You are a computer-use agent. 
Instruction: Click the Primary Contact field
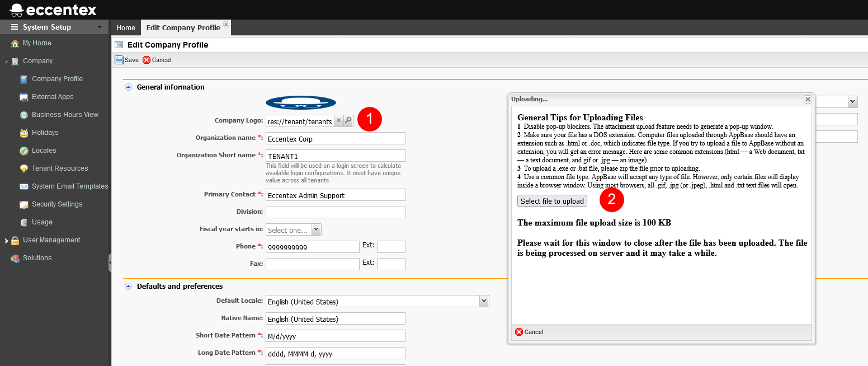tap(336, 195)
